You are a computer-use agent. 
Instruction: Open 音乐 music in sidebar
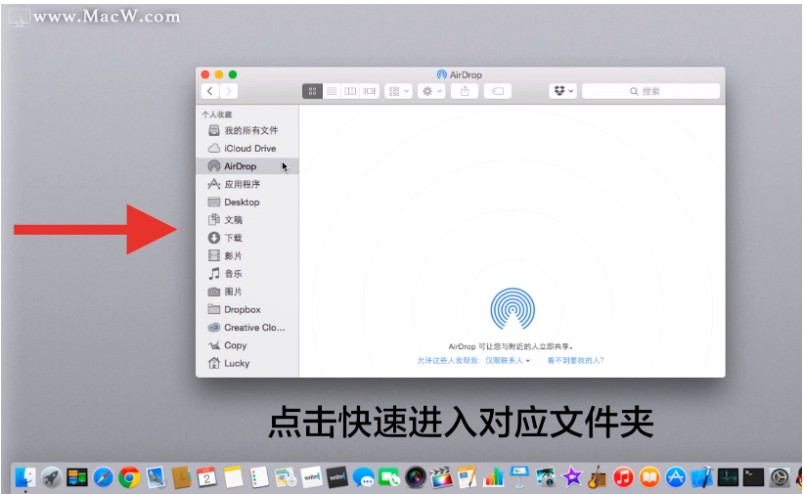tap(247, 274)
